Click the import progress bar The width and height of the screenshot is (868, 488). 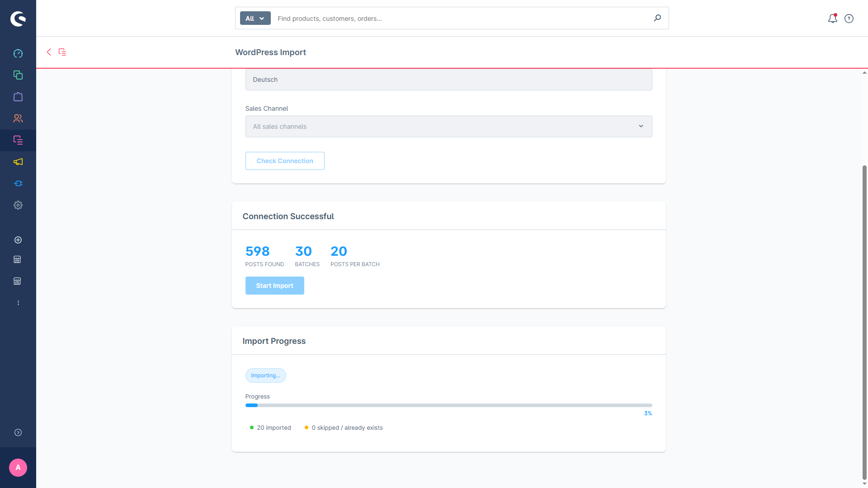click(x=449, y=405)
